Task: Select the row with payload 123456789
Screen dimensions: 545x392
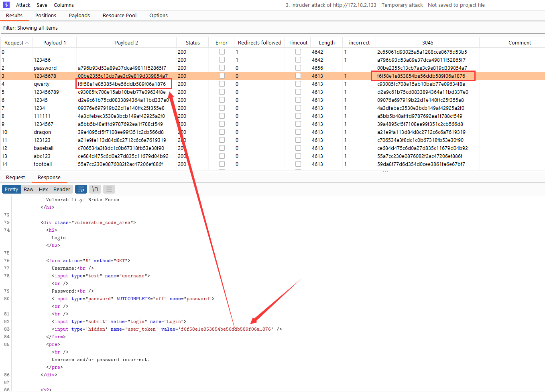Action: [272, 92]
